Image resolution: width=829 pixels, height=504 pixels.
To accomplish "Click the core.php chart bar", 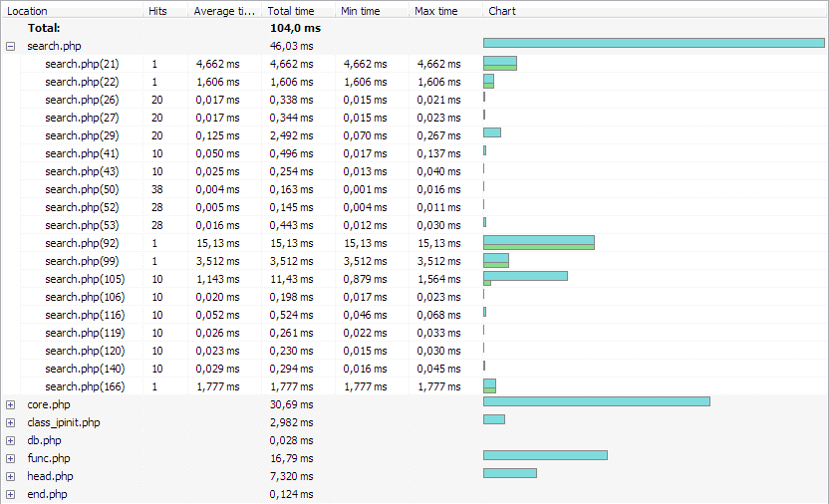I will coord(596,401).
